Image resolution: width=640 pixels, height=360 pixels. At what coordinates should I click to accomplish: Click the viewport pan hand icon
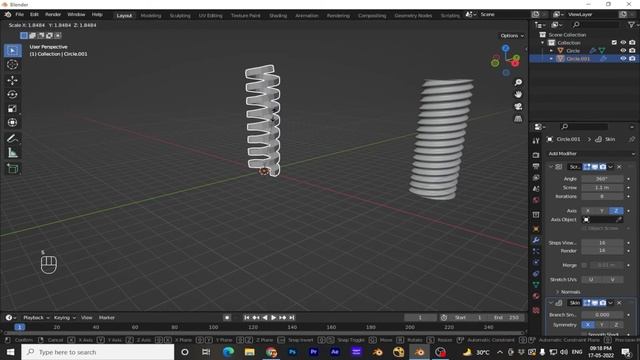coord(518,94)
